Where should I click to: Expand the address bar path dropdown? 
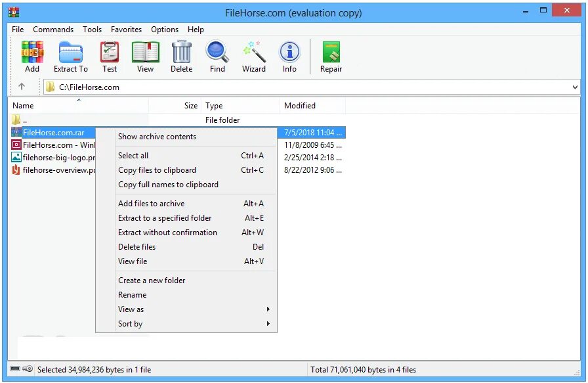pos(575,87)
